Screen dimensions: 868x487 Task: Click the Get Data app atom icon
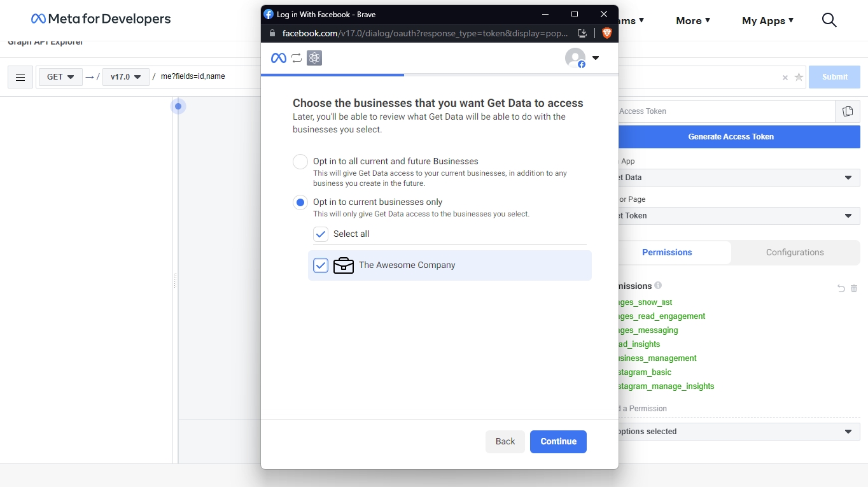pyautogui.click(x=314, y=58)
